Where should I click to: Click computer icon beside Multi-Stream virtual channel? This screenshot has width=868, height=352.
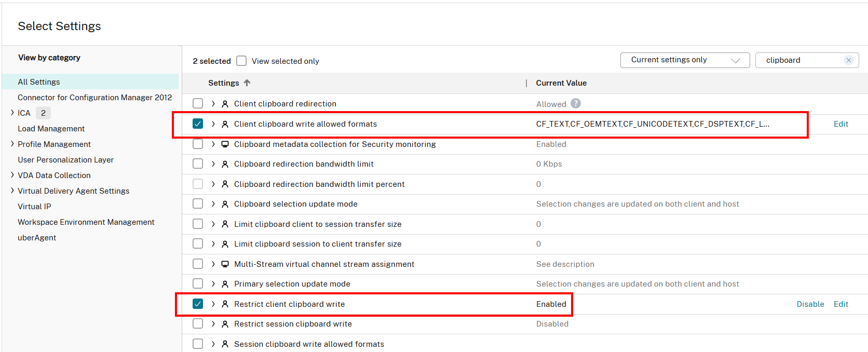point(225,264)
